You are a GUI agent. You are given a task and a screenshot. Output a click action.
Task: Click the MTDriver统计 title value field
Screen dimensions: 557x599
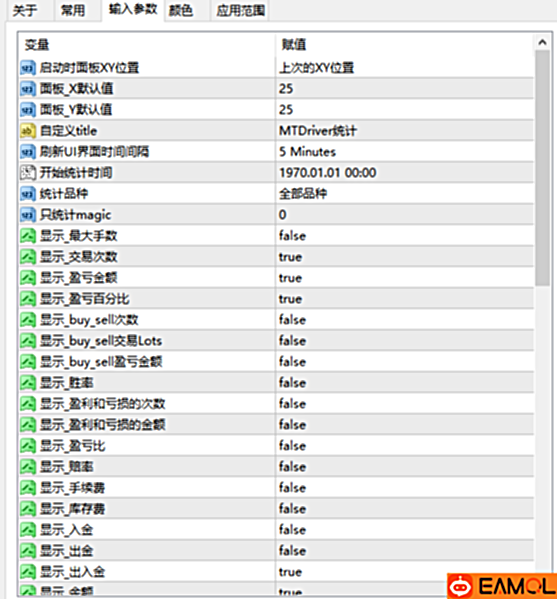click(x=405, y=131)
